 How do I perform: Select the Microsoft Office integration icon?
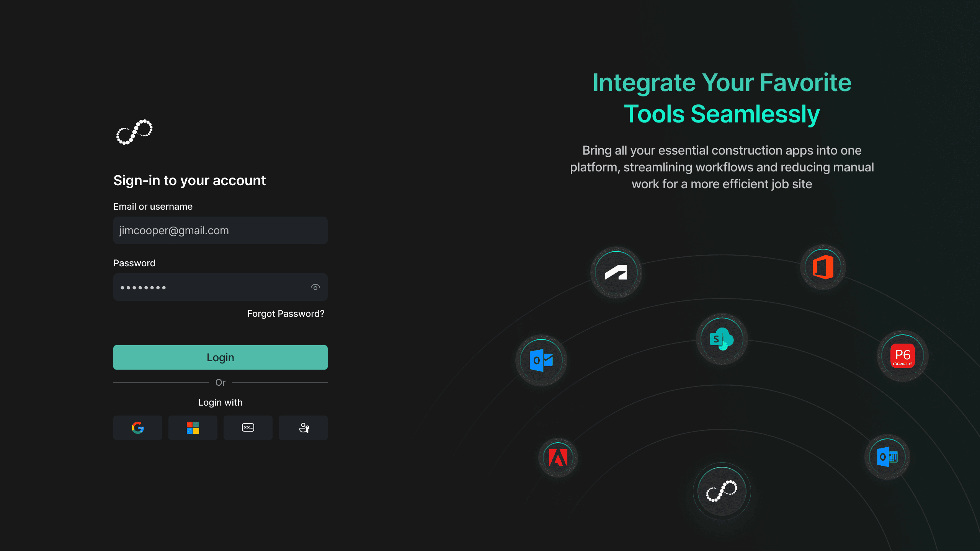(823, 267)
